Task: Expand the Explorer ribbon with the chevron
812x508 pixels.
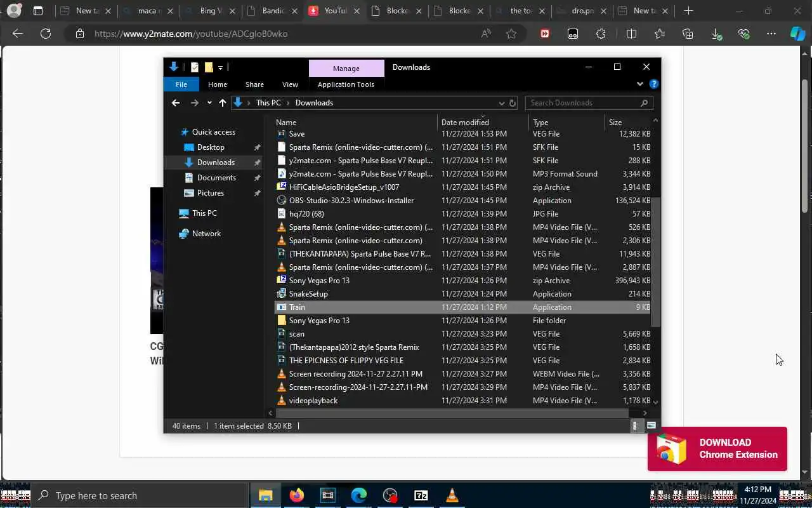Action: pyautogui.click(x=639, y=84)
